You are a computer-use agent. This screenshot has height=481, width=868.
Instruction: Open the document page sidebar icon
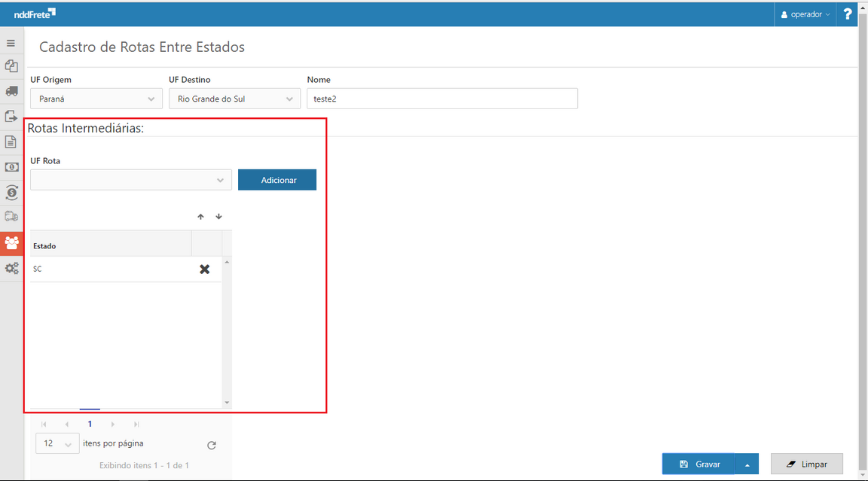pos(11,142)
